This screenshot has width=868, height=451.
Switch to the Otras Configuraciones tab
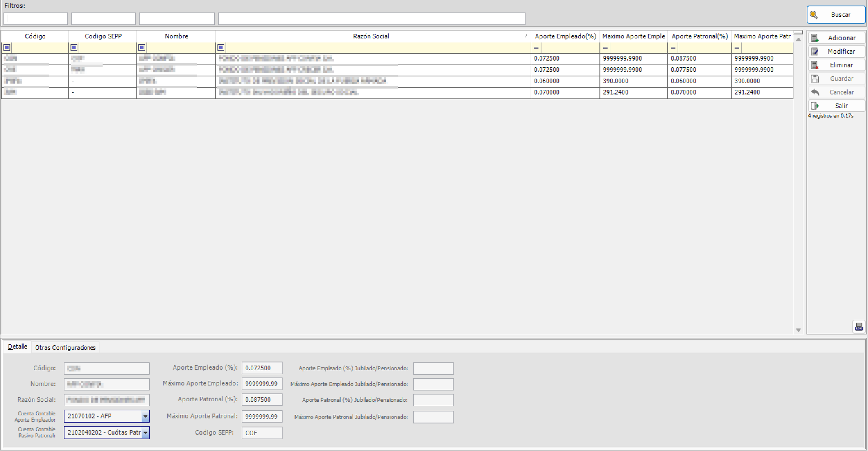tap(65, 347)
